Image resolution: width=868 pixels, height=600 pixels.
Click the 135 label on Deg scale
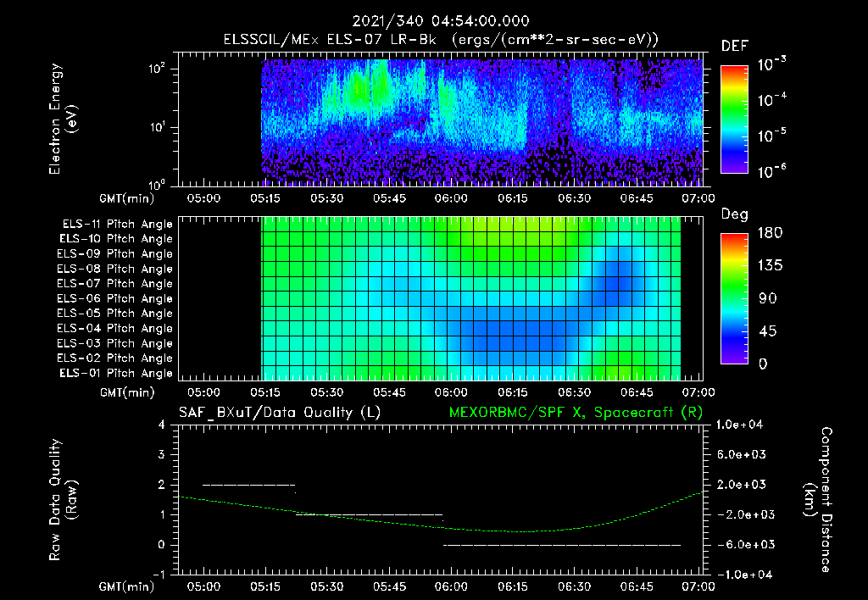point(770,266)
